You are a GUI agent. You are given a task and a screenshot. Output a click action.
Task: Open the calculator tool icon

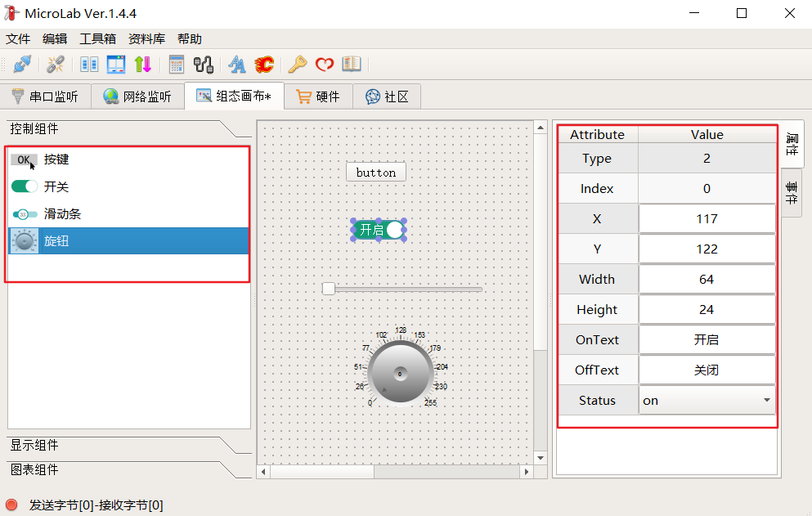tap(176, 64)
